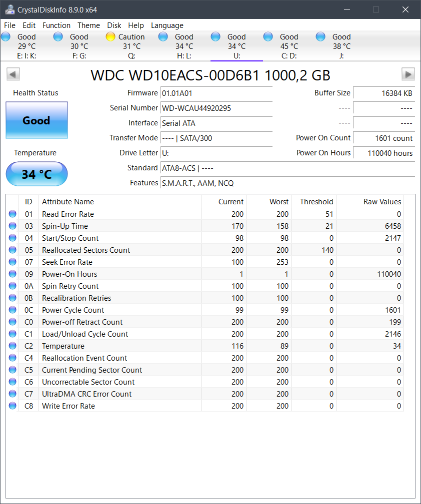Click the Interface field Serial ATA
The height and width of the screenshot is (504, 421).
click(x=216, y=123)
